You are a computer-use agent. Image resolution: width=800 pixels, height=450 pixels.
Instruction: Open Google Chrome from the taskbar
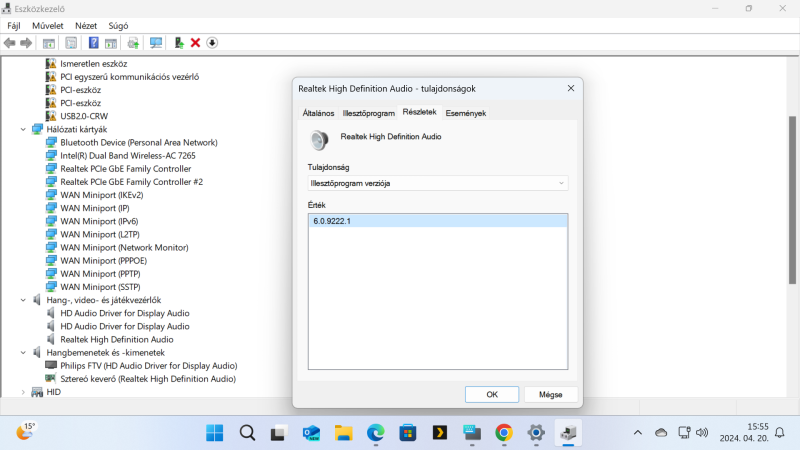tap(504, 433)
